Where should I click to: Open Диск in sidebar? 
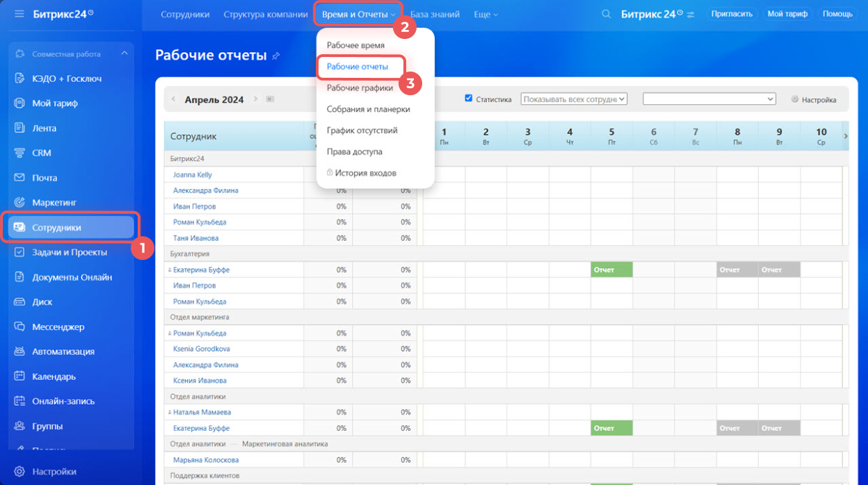[x=42, y=302]
